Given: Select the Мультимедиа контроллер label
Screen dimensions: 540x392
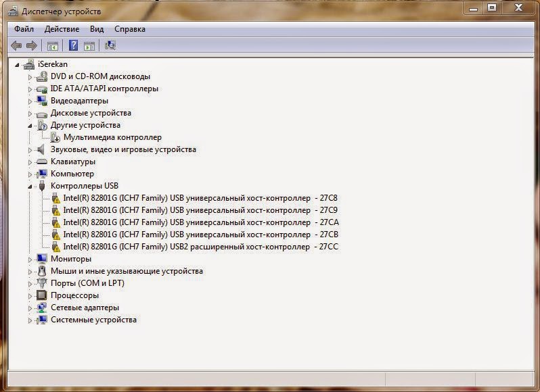Looking at the screenshot, I should (112, 137).
